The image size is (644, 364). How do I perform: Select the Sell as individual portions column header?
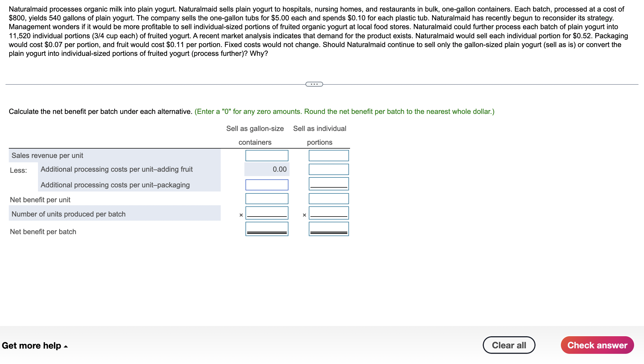(x=321, y=135)
